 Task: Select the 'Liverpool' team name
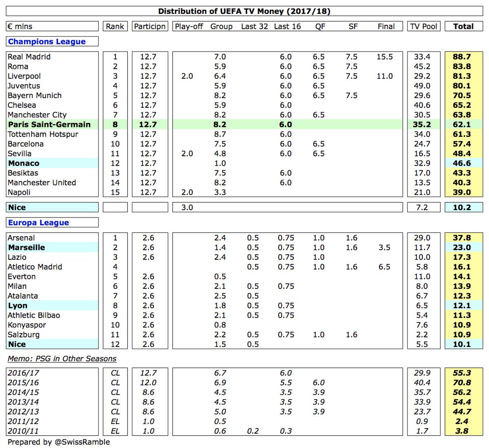click(x=24, y=76)
